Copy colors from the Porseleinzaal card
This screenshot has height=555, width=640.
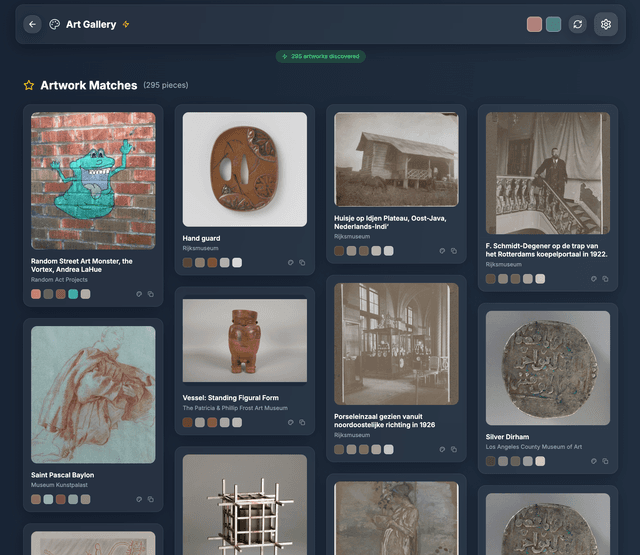(454, 449)
